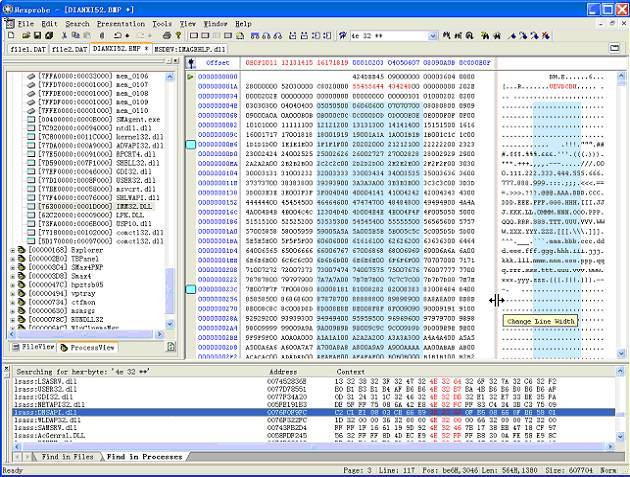
Task: Expand the [0000047C] hpztsb05 process node
Action: [x=12, y=285]
